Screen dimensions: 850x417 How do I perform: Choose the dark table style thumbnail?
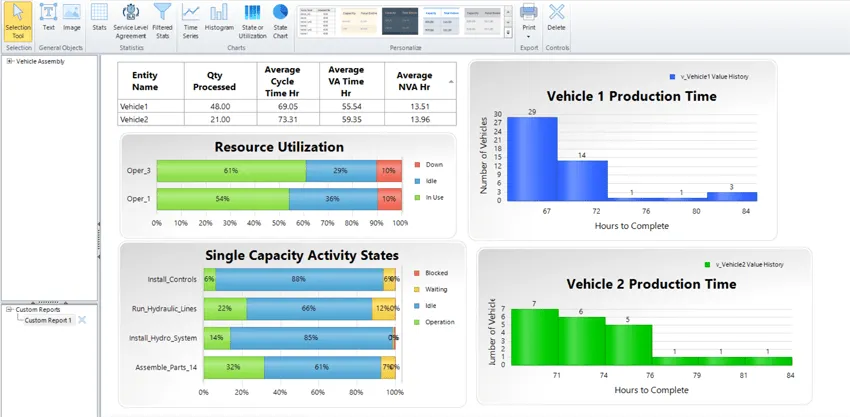click(x=400, y=22)
